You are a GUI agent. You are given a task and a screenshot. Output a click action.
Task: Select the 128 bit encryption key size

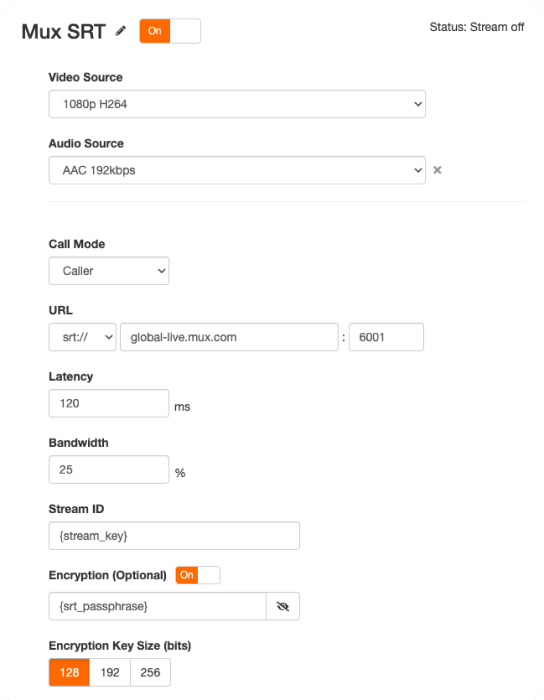69,672
